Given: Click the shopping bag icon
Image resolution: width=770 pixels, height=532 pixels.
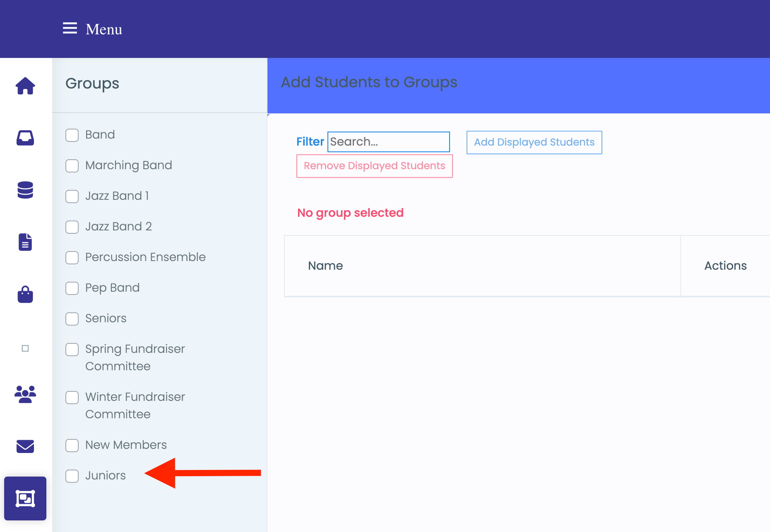Looking at the screenshot, I should [x=25, y=295].
